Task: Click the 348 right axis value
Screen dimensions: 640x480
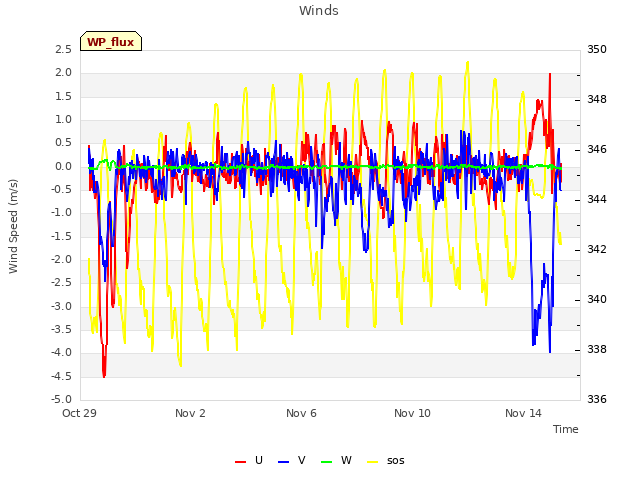Action: [597, 100]
